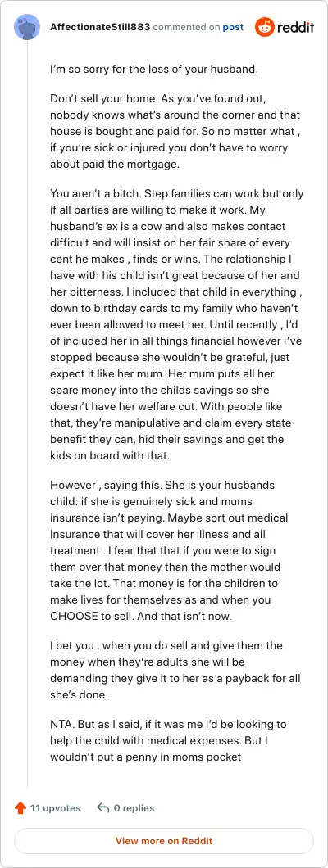This screenshot has width=328, height=868.
Task: Click the NTA verdict paragraph
Action: pos(168,740)
